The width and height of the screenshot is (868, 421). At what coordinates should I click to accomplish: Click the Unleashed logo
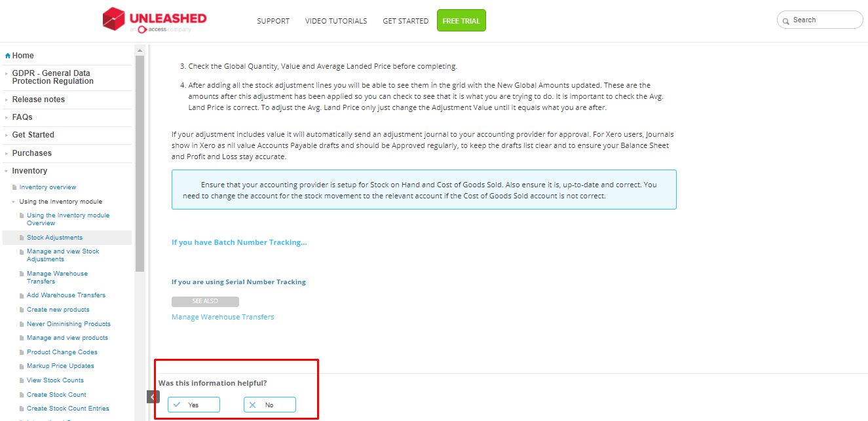155,20
